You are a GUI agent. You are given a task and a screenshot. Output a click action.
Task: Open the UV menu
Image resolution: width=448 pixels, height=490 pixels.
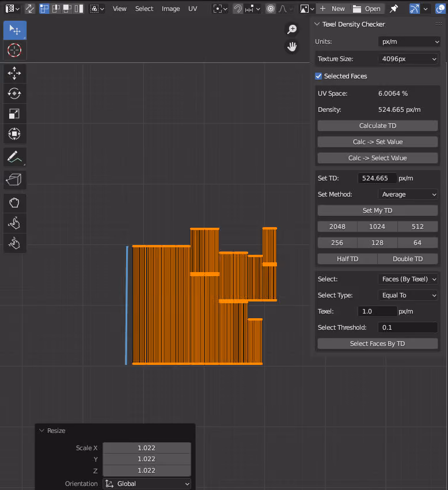tap(193, 9)
